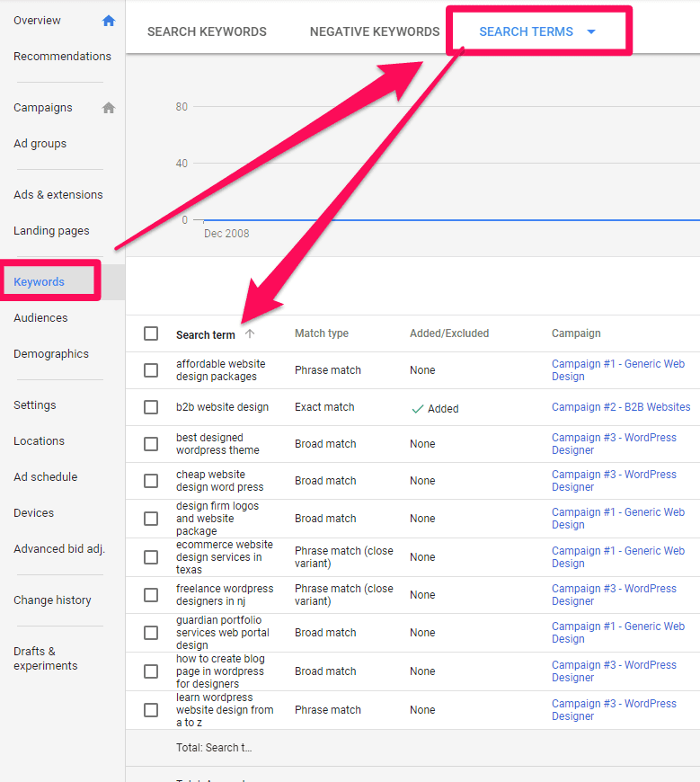This screenshot has height=782, width=700.
Task: Click the home icon beside Campaigns
Action: (109, 108)
